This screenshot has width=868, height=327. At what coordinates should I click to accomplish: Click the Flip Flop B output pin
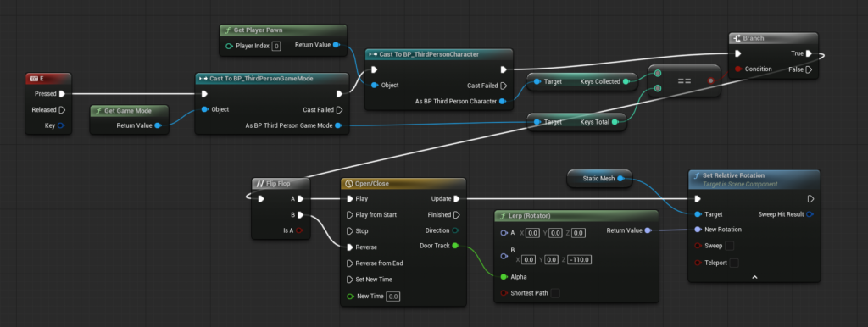pyautogui.click(x=300, y=214)
